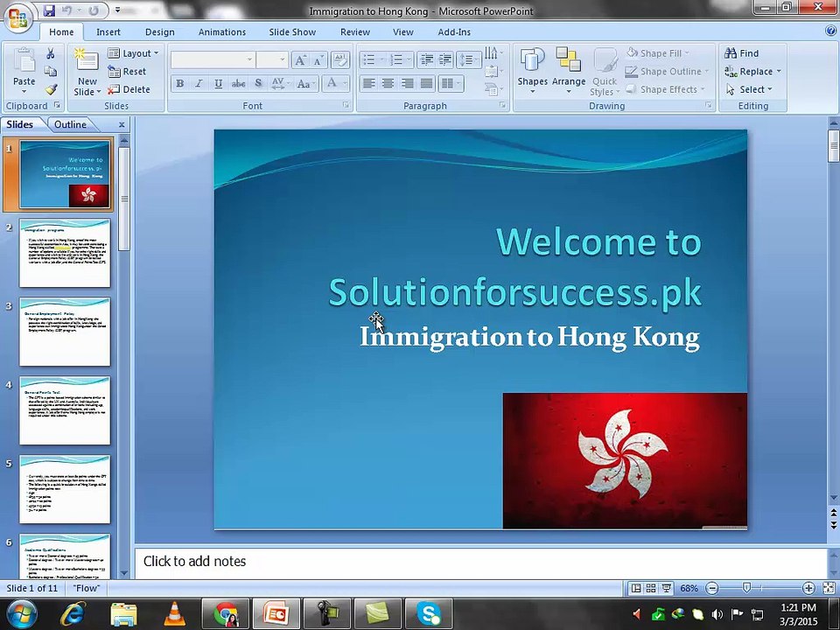The image size is (840, 630).
Task: Open the Insert ribbon tab
Action: [x=108, y=32]
